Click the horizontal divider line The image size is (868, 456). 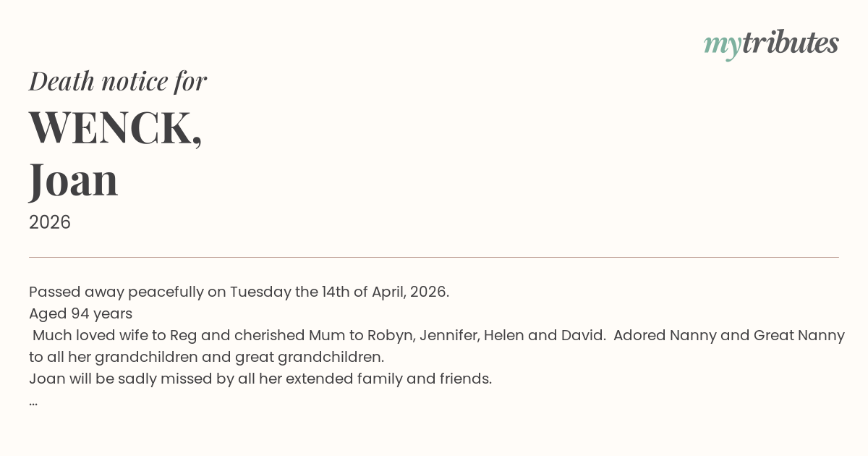point(434,257)
